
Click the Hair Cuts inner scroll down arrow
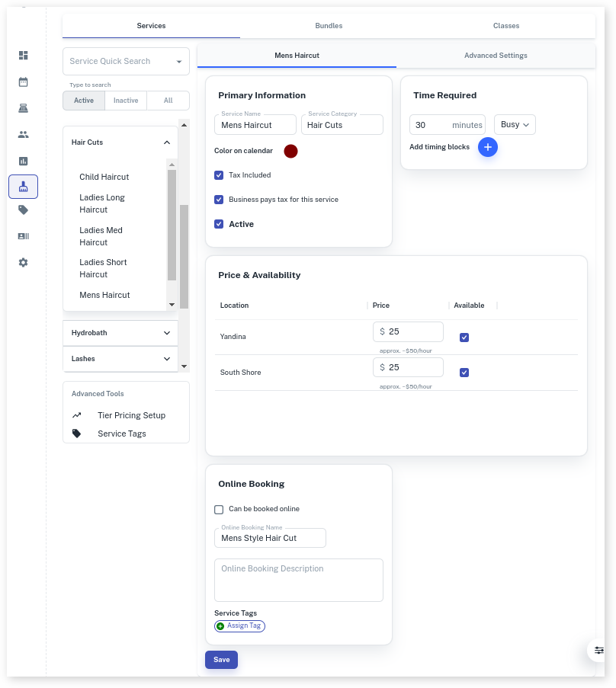click(172, 305)
